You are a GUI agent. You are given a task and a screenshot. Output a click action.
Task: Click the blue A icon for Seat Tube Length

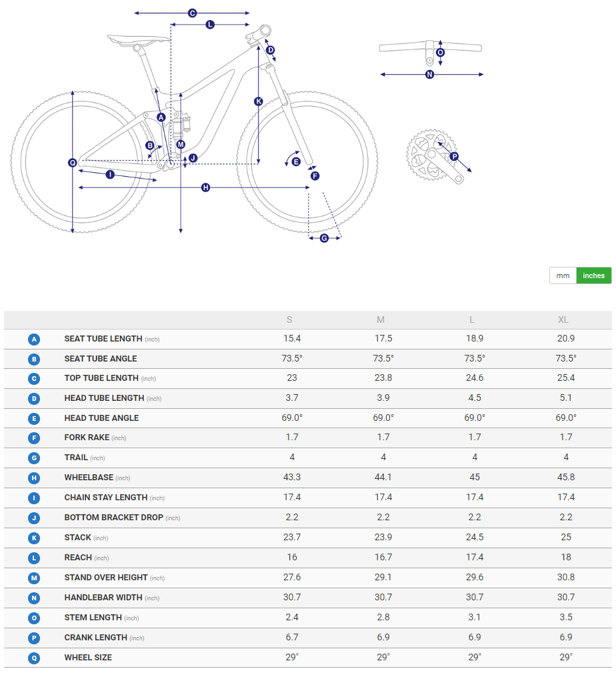coord(34,339)
